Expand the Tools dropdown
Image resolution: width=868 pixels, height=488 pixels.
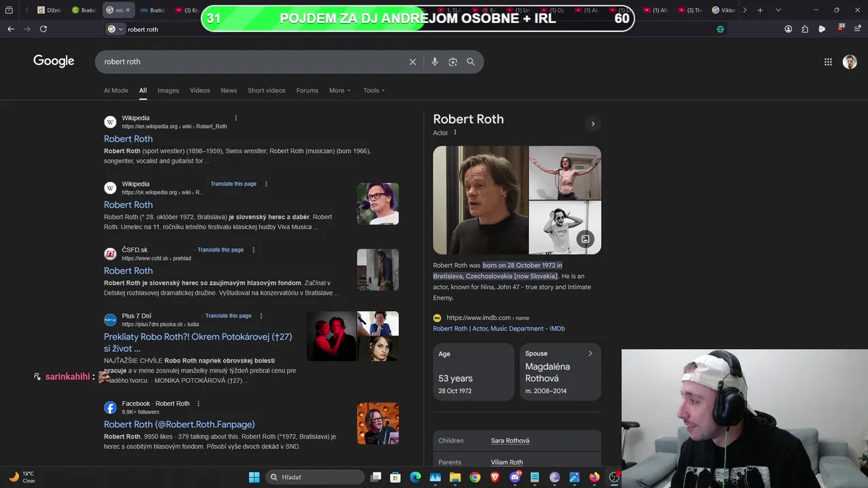tap(374, 90)
